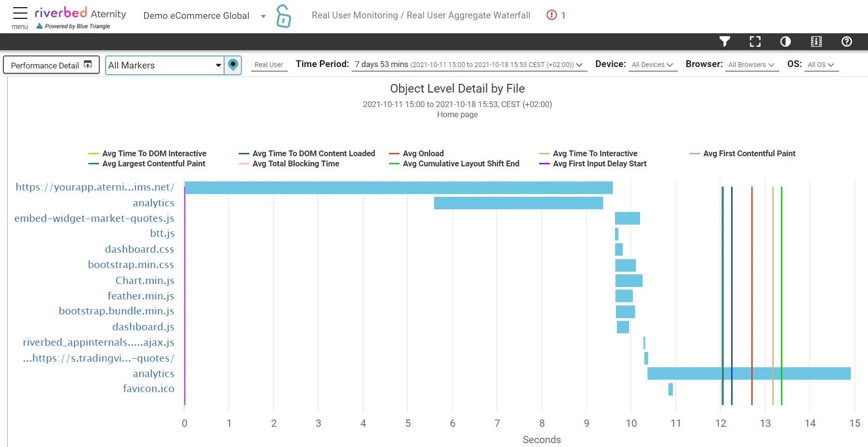Screen dimensions: 868x447
Task: Enter fullscreen mode via the expand icon
Action: click(x=755, y=42)
